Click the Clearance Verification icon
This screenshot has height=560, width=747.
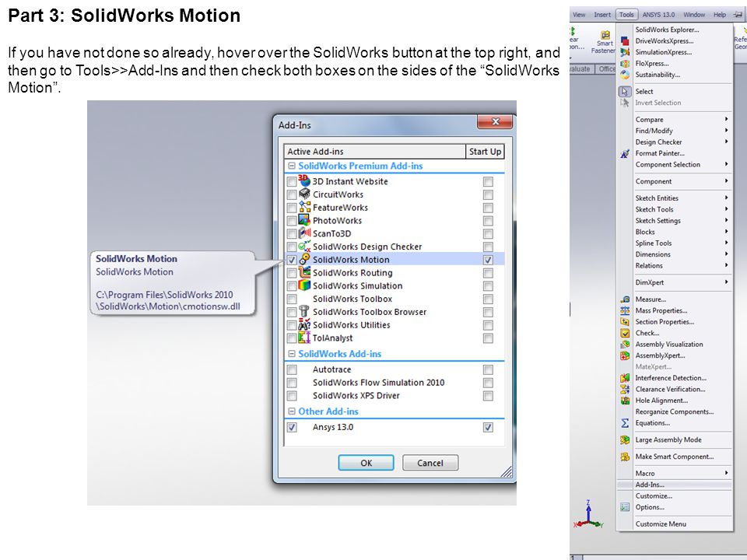625,389
